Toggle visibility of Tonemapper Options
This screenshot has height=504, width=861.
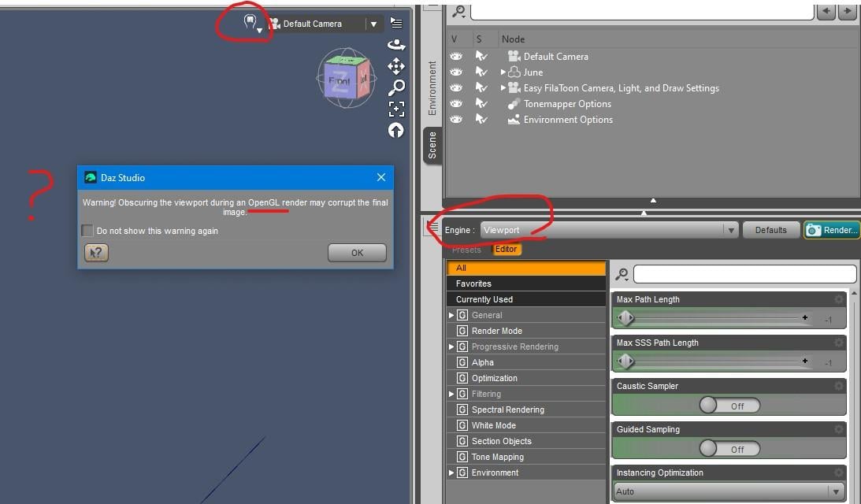point(456,103)
